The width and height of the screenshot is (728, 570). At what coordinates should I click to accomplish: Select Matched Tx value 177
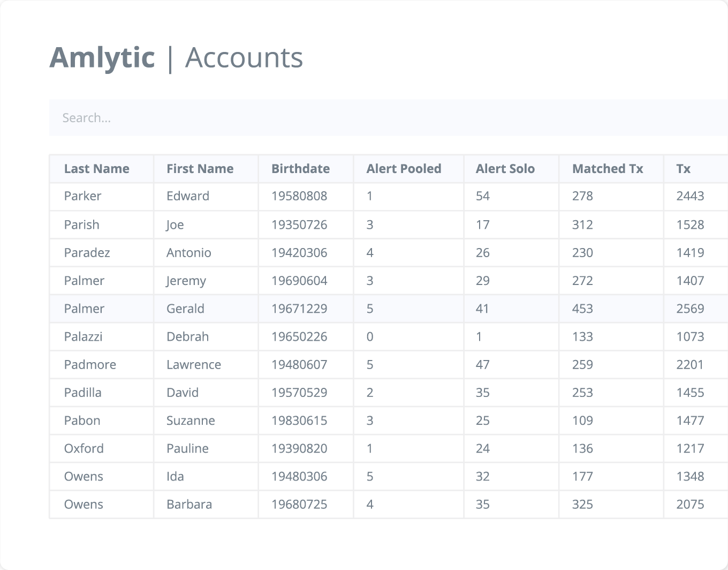click(x=582, y=476)
